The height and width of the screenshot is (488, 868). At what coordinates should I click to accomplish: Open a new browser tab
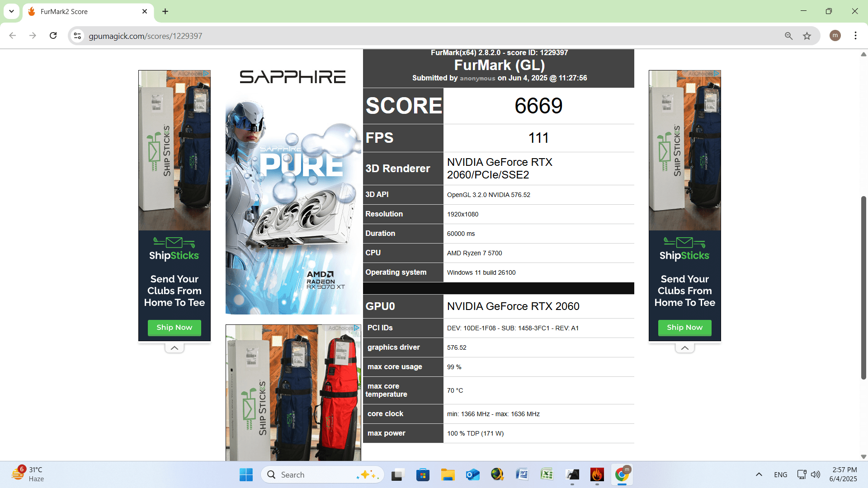(x=165, y=11)
